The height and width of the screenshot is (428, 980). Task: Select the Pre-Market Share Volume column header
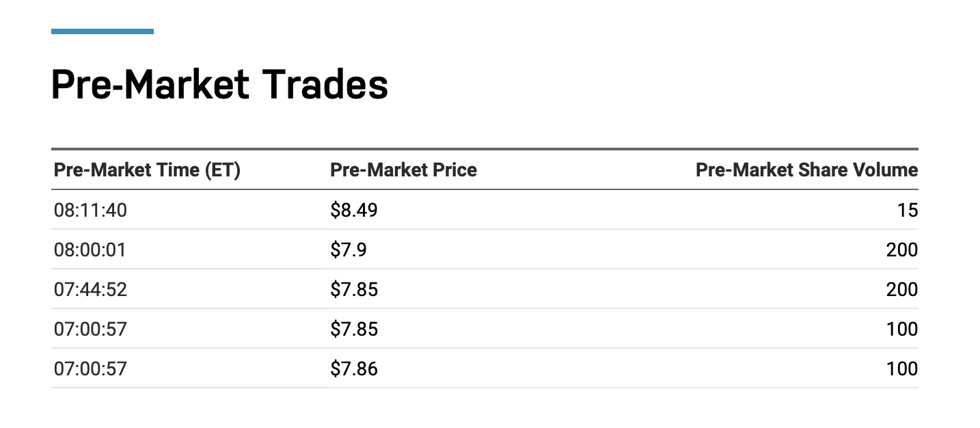[806, 170]
